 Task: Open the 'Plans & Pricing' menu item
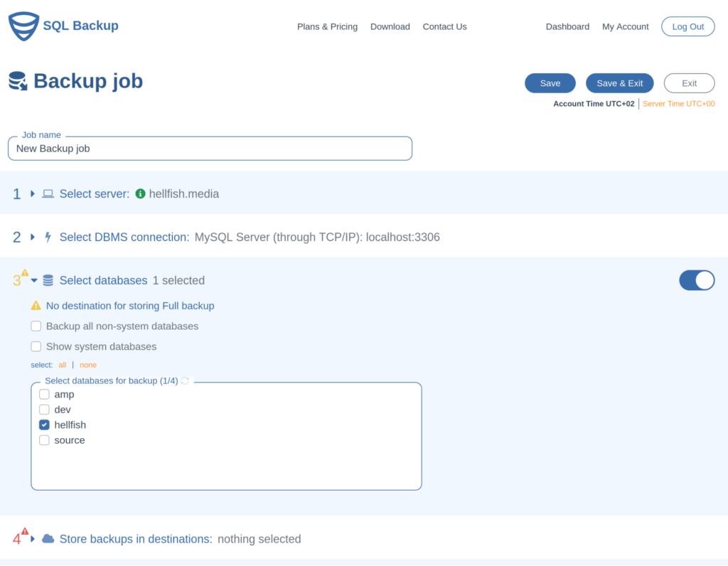[327, 26]
